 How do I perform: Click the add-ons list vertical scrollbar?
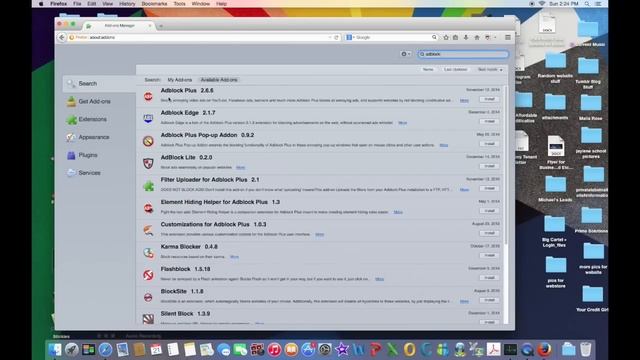coord(506,165)
